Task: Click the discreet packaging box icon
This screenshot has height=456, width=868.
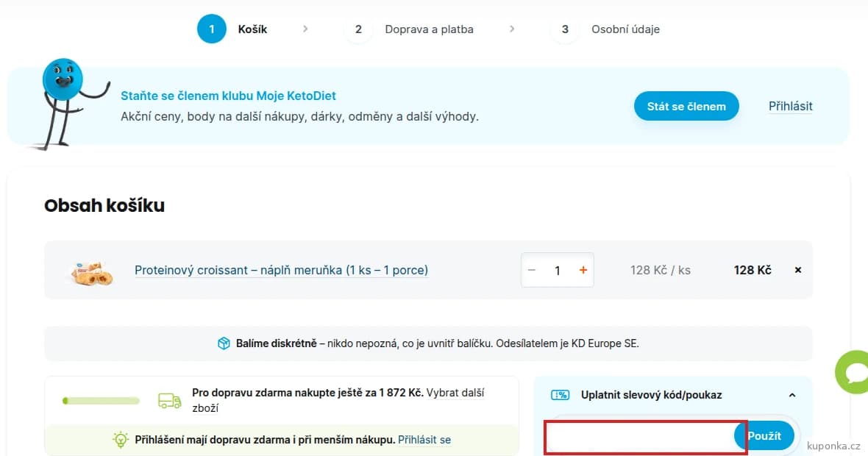Action: click(x=224, y=343)
